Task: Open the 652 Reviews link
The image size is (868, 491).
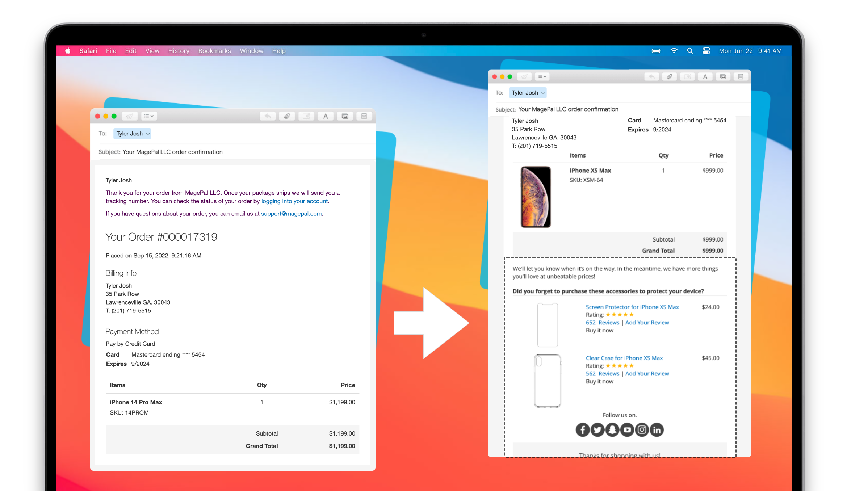Action: (603, 322)
